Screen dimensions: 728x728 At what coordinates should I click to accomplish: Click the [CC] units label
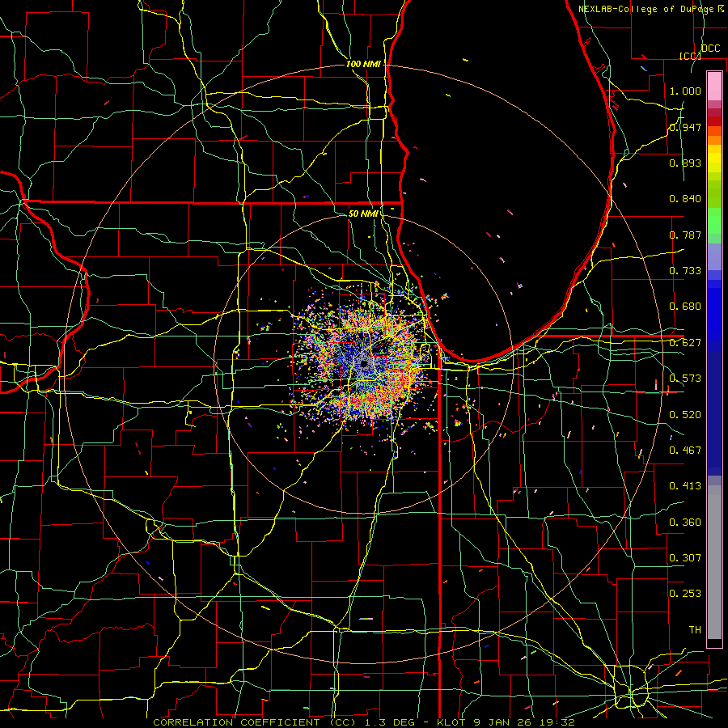coord(690,56)
